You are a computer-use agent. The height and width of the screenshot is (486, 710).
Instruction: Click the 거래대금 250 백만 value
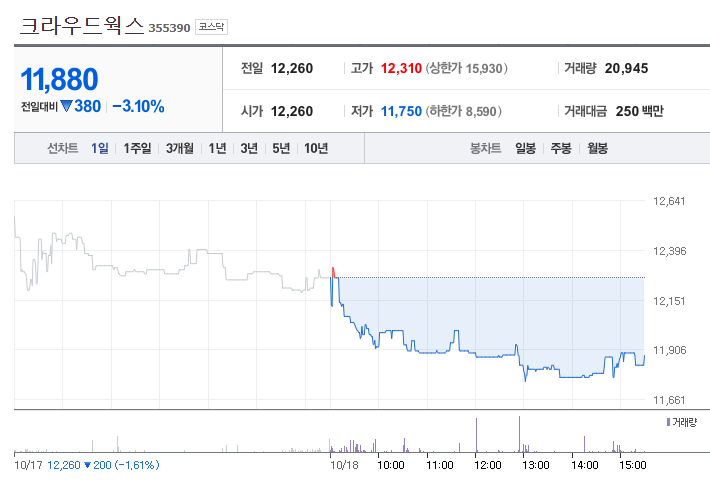pos(639,111)
